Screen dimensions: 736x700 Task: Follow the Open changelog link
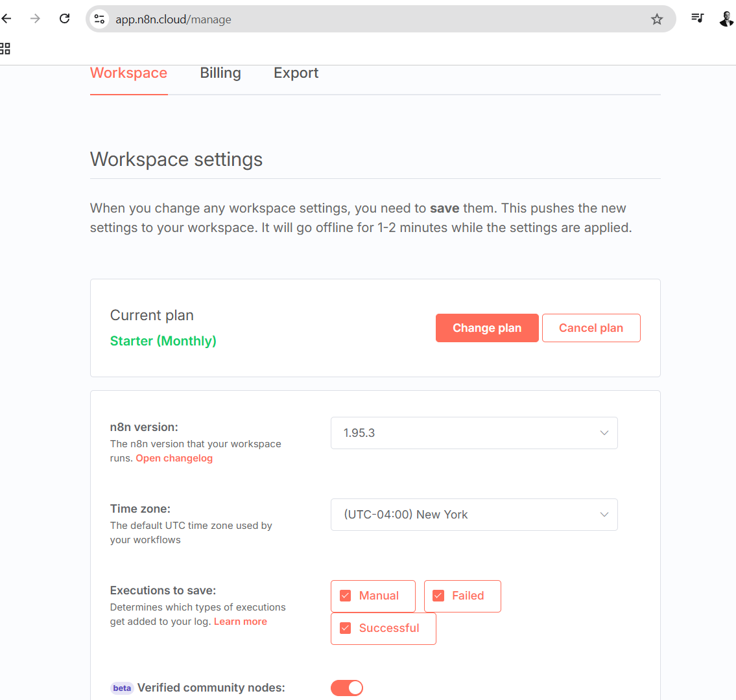(174, 458)
